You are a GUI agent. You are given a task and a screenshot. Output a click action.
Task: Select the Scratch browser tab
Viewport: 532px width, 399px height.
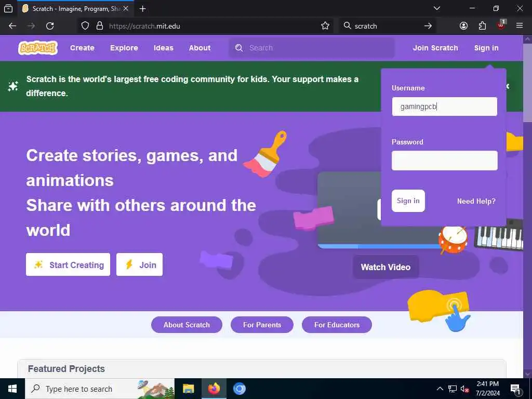pos(75,9)
